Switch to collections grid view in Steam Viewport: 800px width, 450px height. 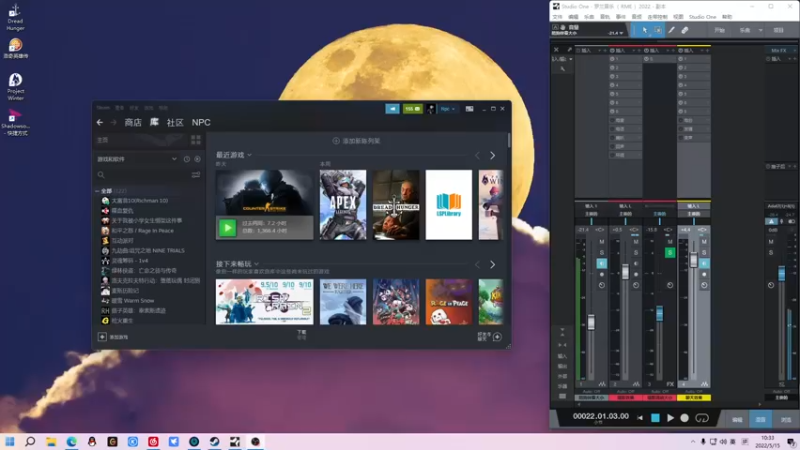coord(196,140)
